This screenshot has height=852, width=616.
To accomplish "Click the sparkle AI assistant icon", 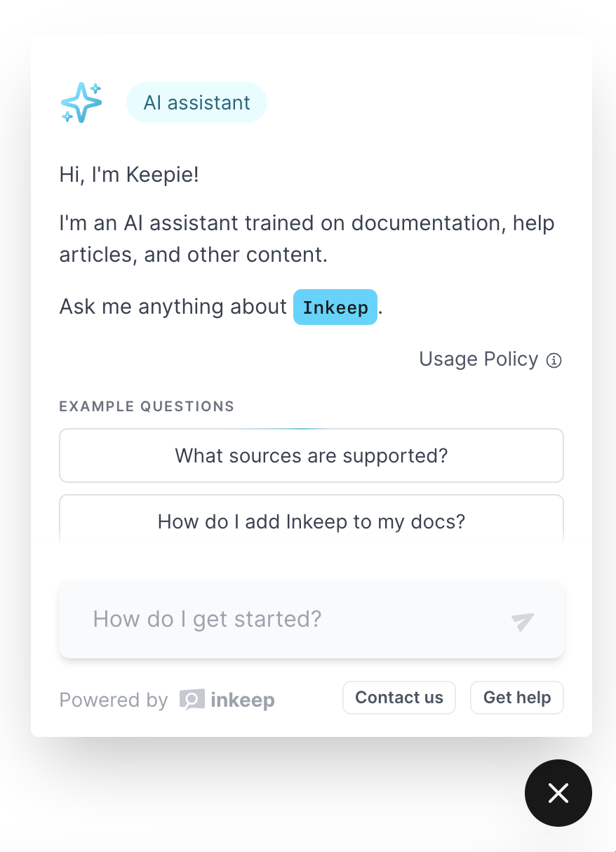I will pos(81,103).
